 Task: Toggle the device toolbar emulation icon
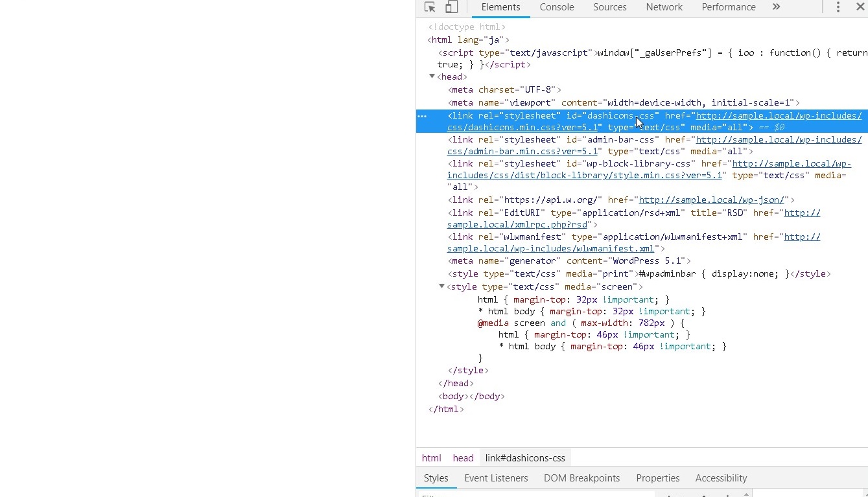coord(451,7)
